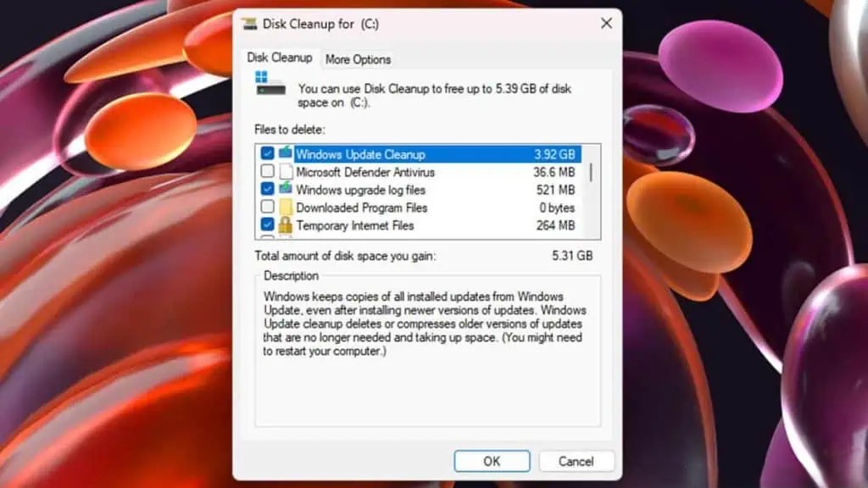
Task: Click the 5.31 GB total gain value
Action: click(572, 256)
